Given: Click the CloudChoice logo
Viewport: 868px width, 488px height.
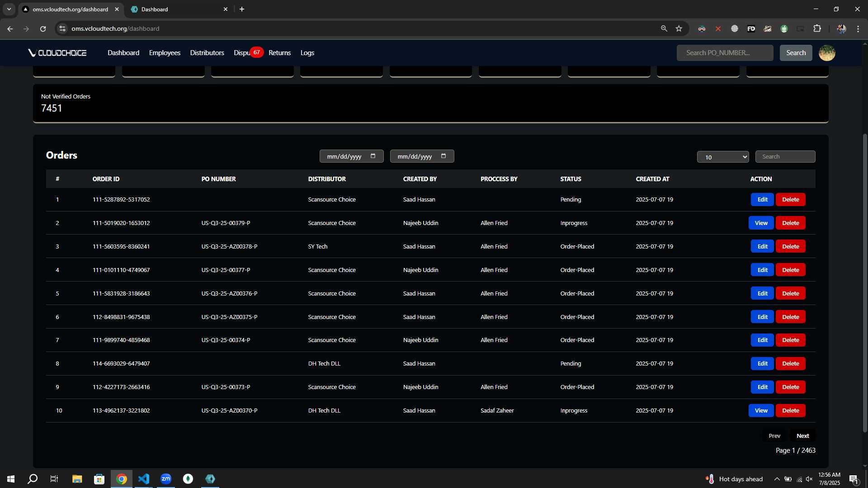Looking at the screenshot, I should [57, 53].
